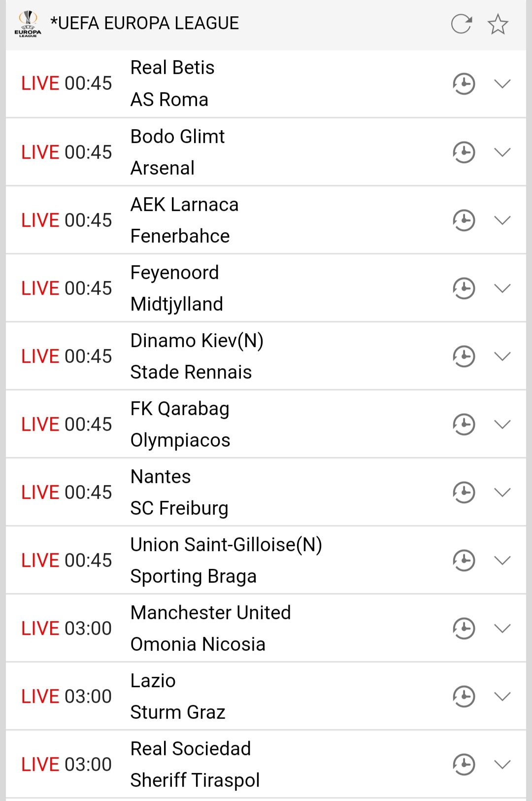
Task: Expand the Union Saint-Gilloise match details
Action: click(x=502, y=560)
